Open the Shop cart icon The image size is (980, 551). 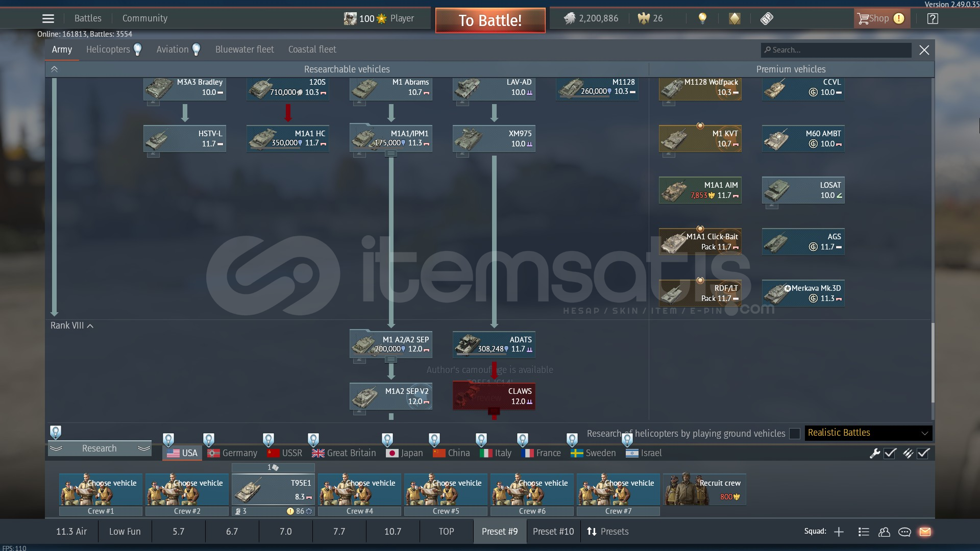(863, 19)
